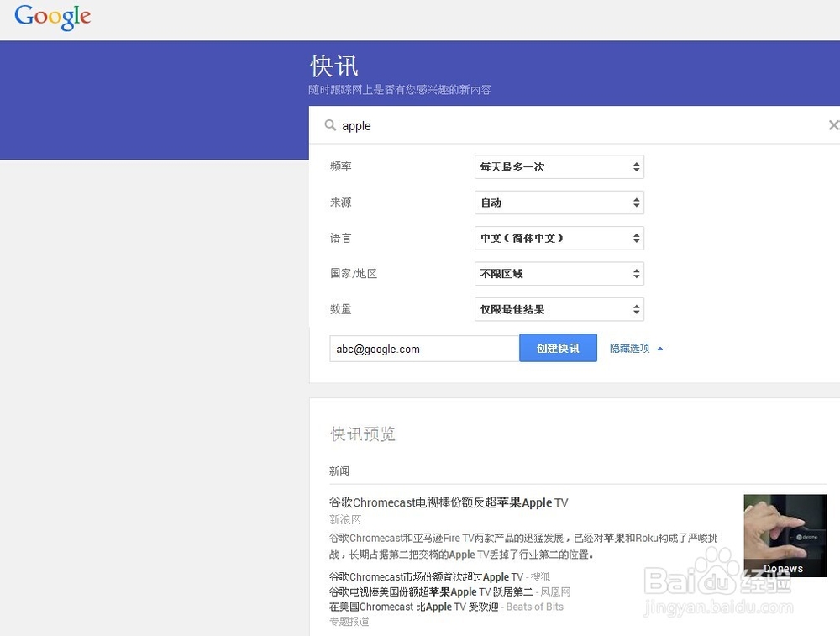
Task: Click the 快讯预览 heading
Action: [363, 434]
